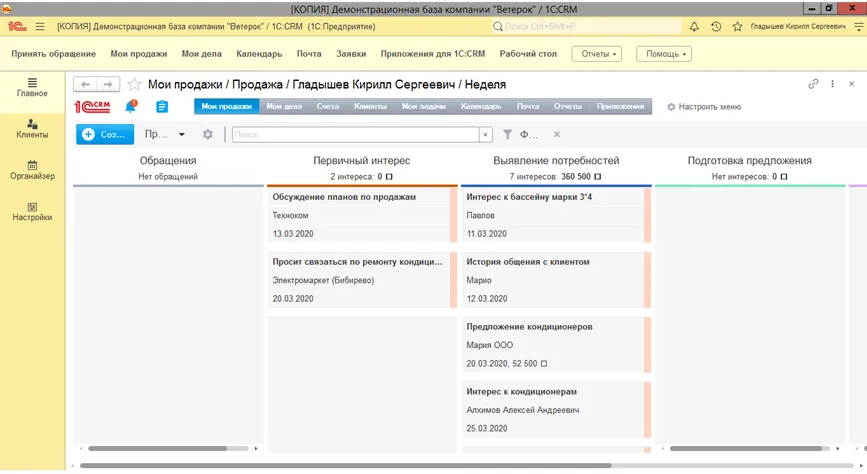Open card Интерес к бассейну марки 3*4
Image resolution: width=867 pixels, height=474 pixels.
tap(556, 215)
